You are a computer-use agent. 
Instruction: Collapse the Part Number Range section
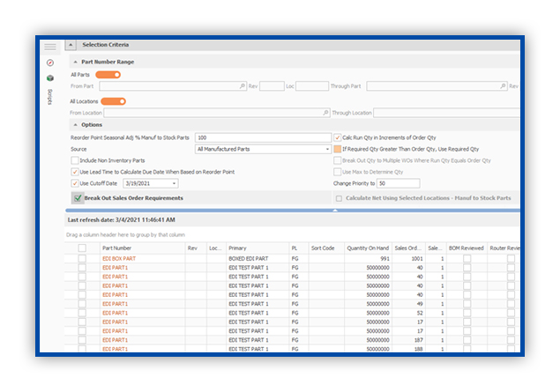pyautogui.click(x=75, y=62)
